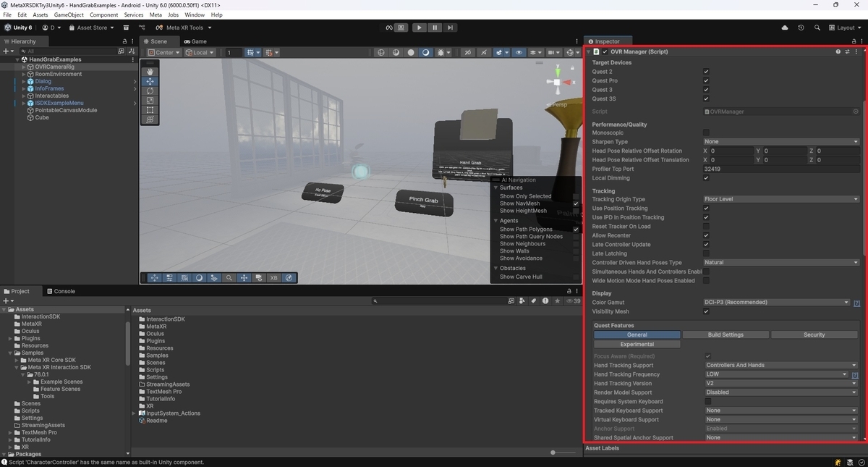
Task: Toggle the Monoscopic checkbox
Action: pyautogui.click(x=706, y=132)
